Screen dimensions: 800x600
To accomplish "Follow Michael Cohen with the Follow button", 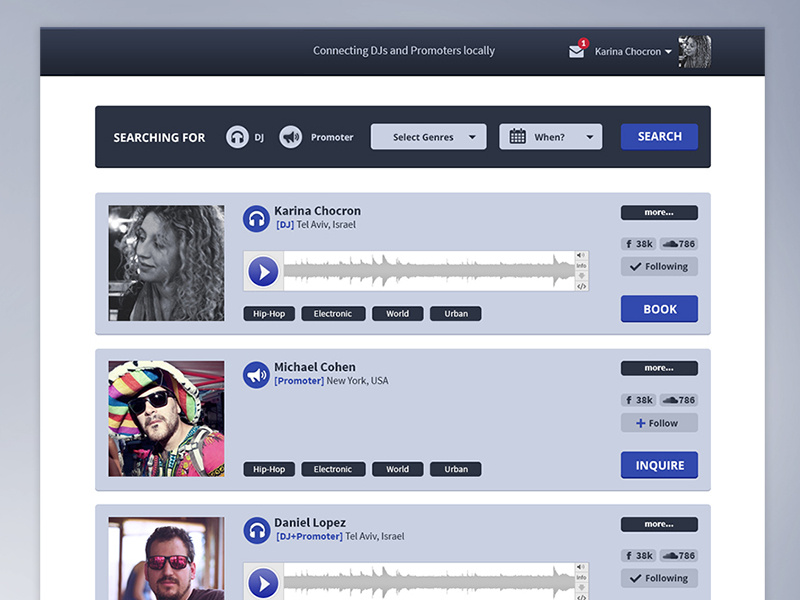I will (659, 423).
